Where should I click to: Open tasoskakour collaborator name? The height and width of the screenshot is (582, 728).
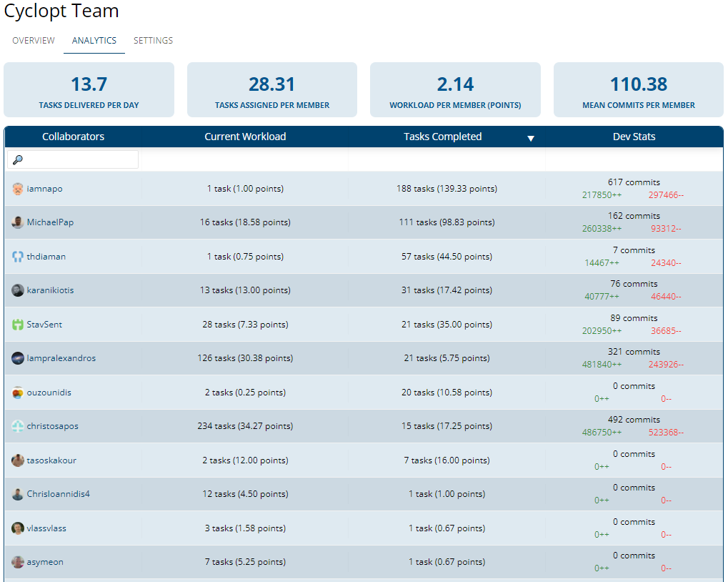pyautogui.click(x=51, y=460)
